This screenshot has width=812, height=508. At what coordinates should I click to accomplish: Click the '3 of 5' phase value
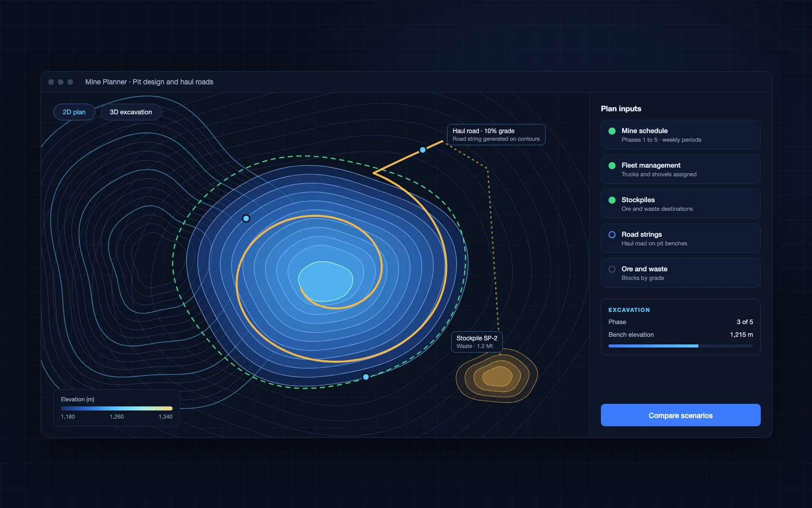click(745, 322)
